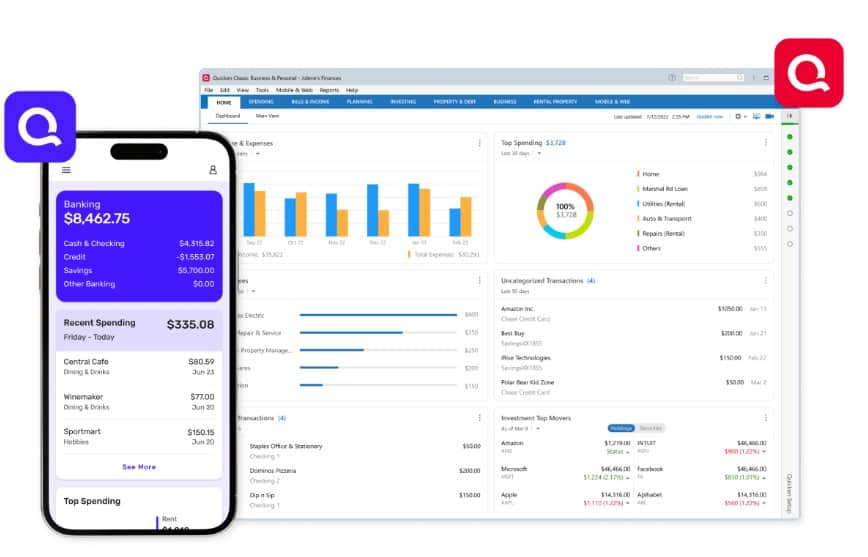Click the Update now link
The height and width of the screenshot is (557, 868).
tap(710, 117)
